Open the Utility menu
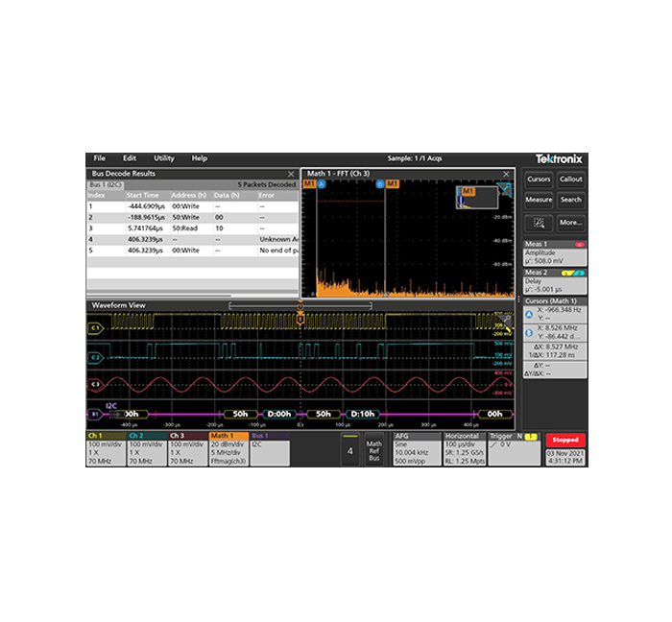 click(164, 158)
